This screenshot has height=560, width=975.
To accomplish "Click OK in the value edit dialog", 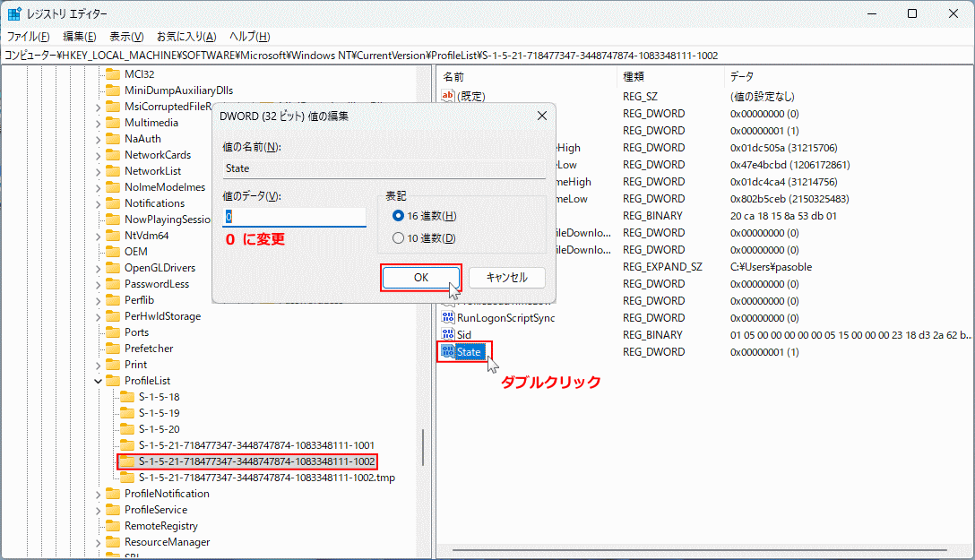I will click(420, 278).
